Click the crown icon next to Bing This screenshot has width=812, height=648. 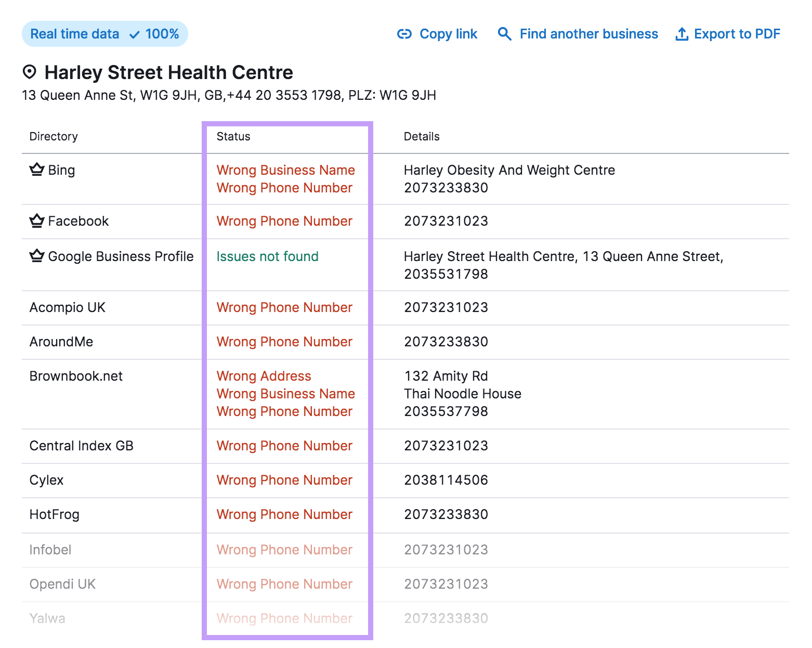click(x=37, y=170)
